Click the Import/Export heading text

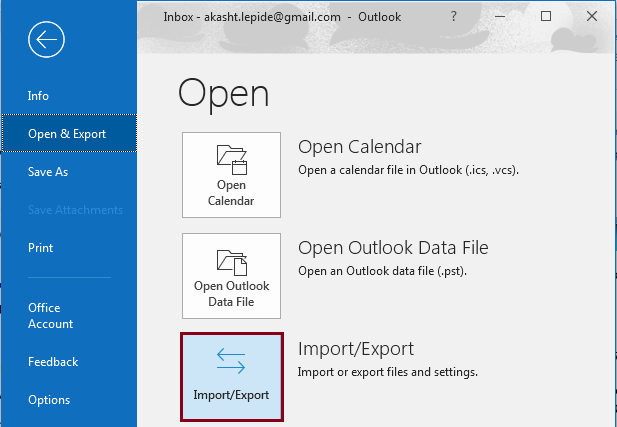click(356, 349)
